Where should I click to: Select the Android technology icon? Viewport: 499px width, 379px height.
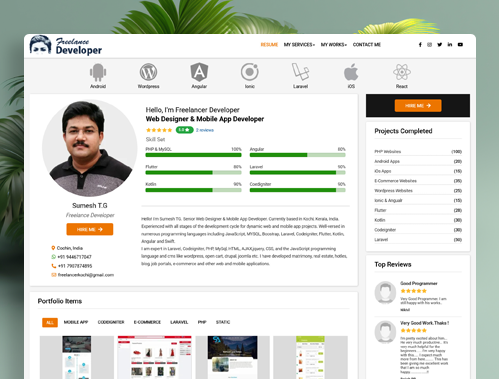(x=98, y=72)
